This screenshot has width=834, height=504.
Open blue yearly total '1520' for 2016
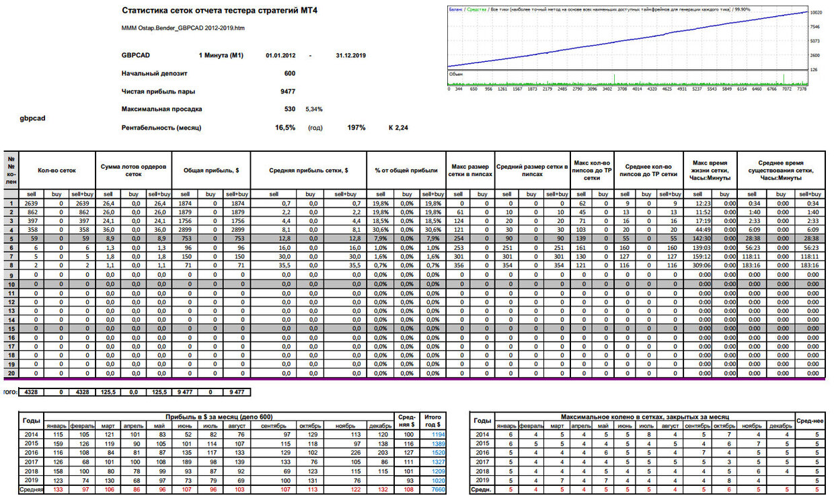[432, 453]
